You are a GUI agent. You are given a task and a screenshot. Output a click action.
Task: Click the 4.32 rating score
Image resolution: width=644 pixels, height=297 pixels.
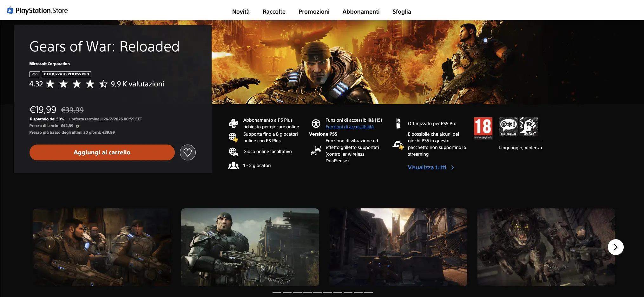click(36, 84)
